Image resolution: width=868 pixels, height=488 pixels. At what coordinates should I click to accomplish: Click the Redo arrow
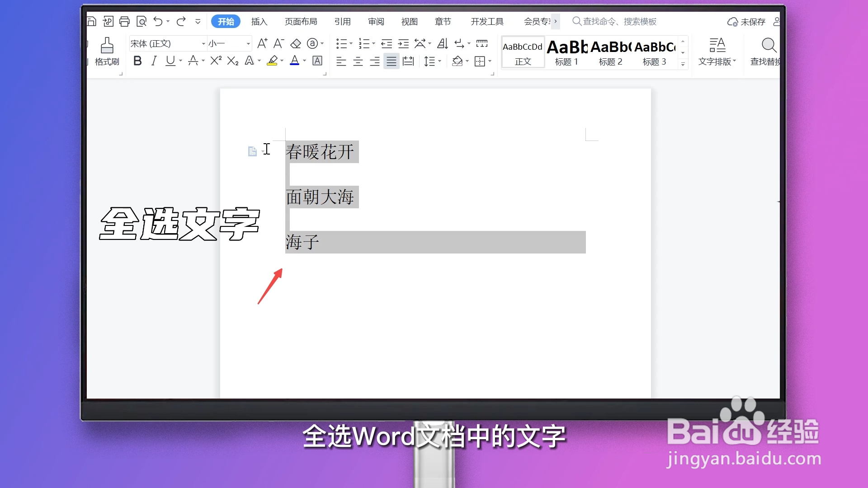[181, 21]
